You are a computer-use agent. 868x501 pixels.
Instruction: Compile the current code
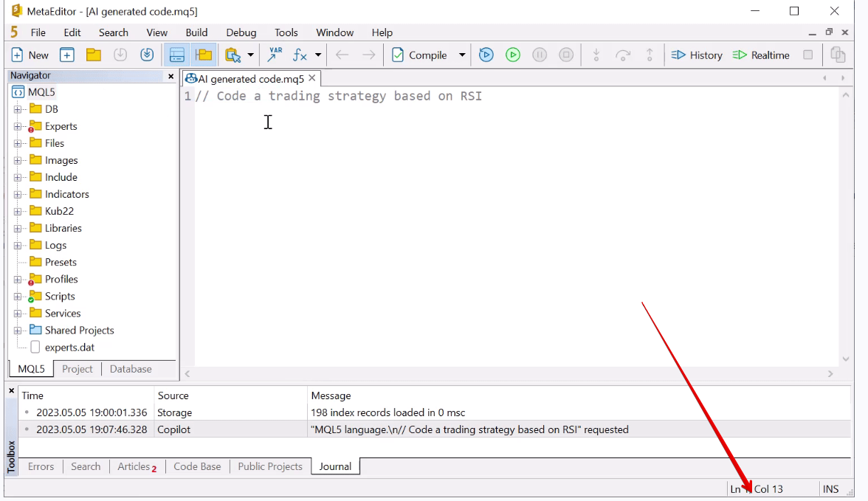point(419,55)
